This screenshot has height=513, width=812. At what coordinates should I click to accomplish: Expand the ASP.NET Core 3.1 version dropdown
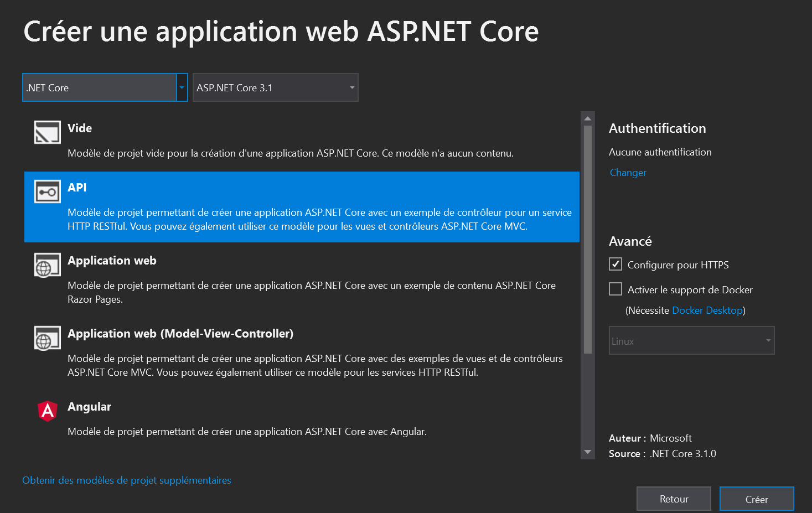275,87
